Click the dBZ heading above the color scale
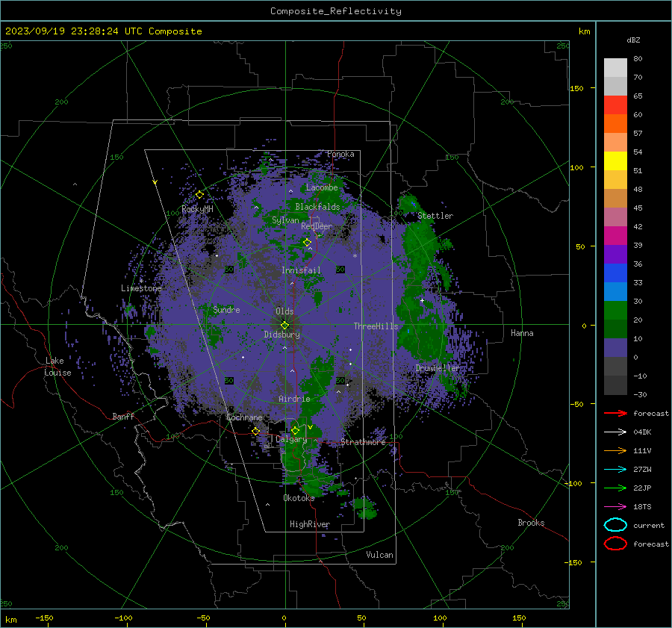The width and height of the screenshot is (672, 628). 633,40
